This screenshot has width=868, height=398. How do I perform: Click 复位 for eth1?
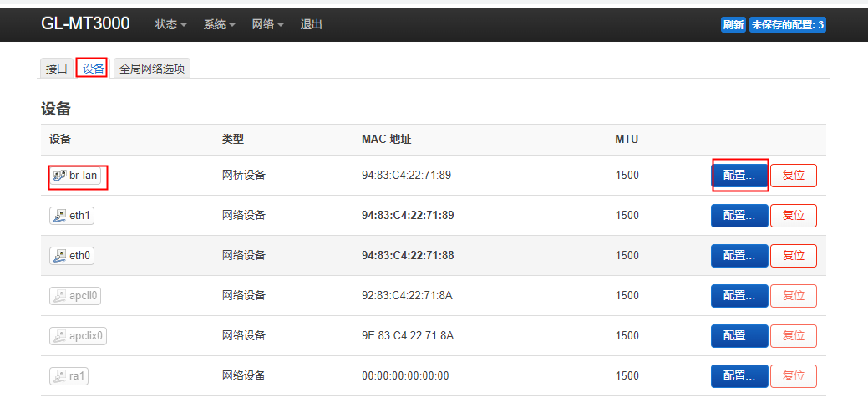point(794,216)
